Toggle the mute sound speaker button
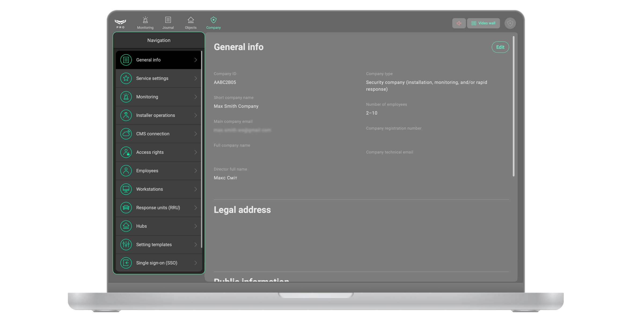 [x=459, y=23]
